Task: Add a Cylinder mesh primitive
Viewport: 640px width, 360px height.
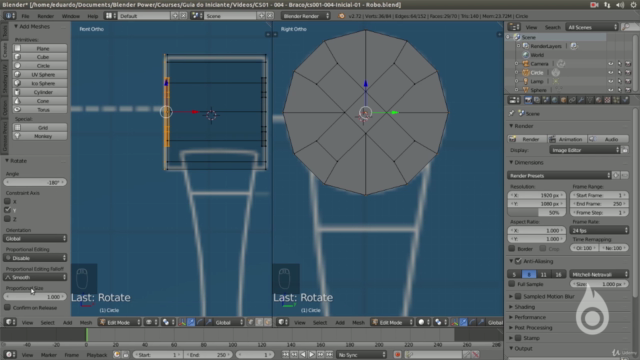Action: coord(40,92)
